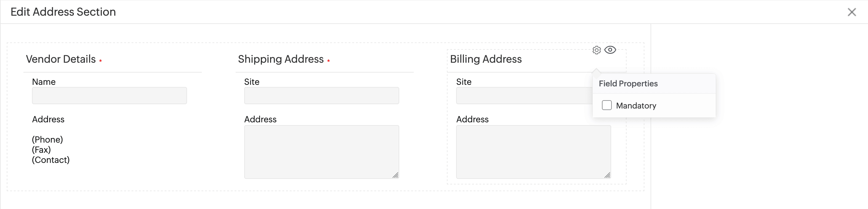
Task: Click the Billing Address textarea resize handle
Action: 607,175
